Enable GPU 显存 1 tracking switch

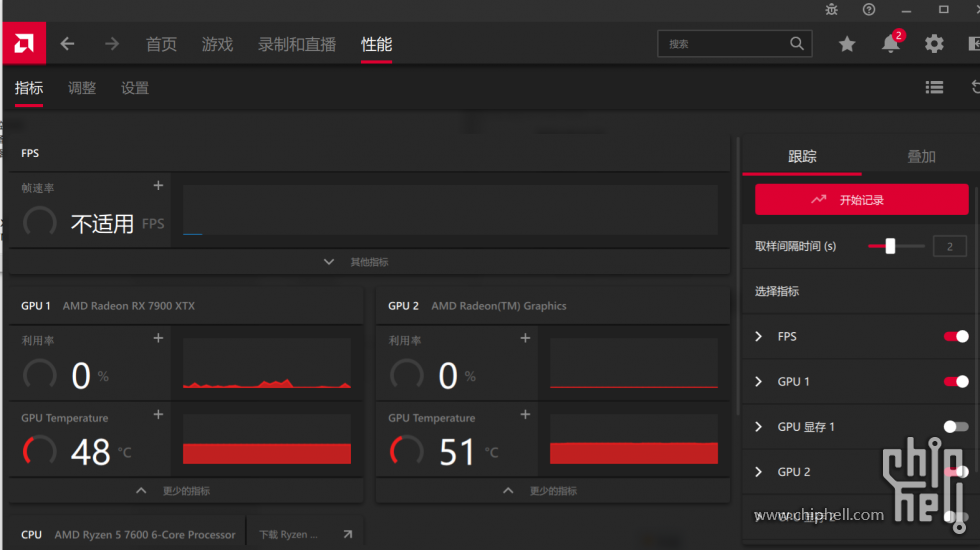[956, 426]
